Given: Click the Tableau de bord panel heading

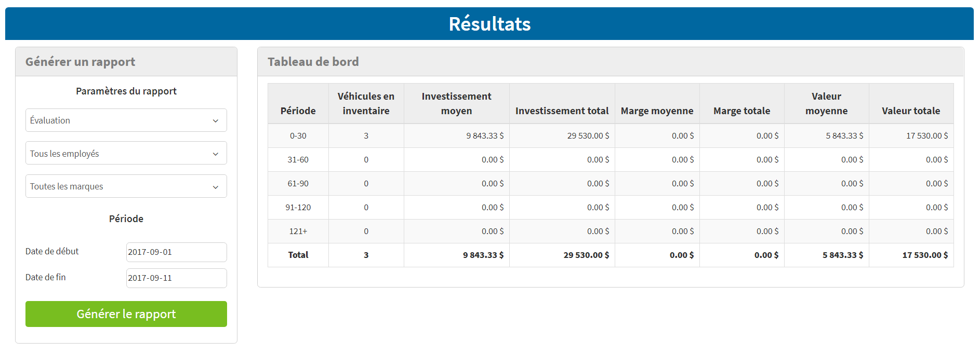Looking at the screenshot, I should [x=313, y=62].
